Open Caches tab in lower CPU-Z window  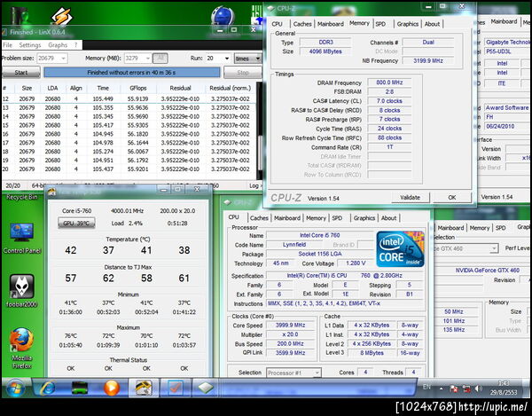pyautogui.click(x=259, y=218)
